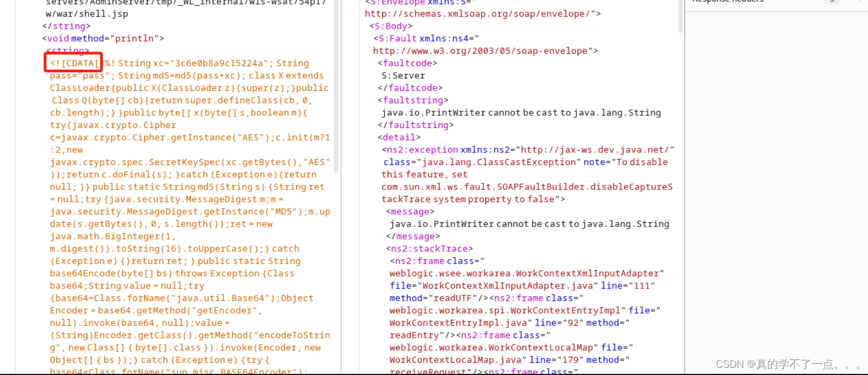
Task: Click m.digest()).toString(16).toUpperCase() line
Action: (x=160, y=249)
